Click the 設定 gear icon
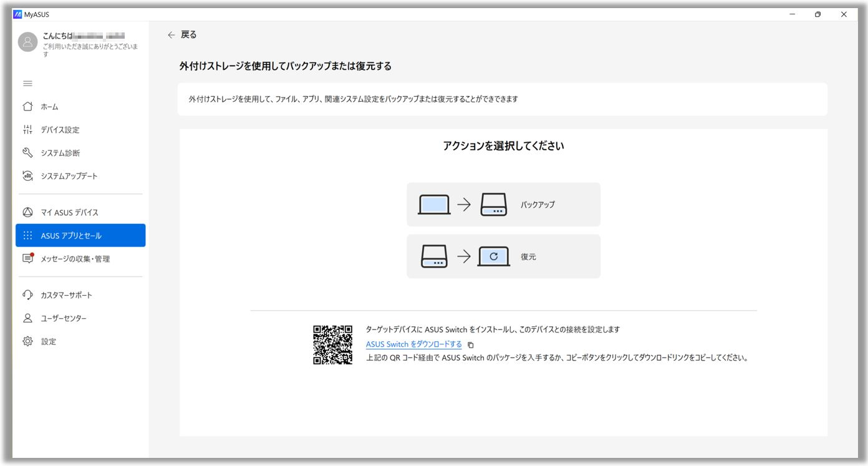The width and height of the screenshot is (868, 466). point(27,341)
